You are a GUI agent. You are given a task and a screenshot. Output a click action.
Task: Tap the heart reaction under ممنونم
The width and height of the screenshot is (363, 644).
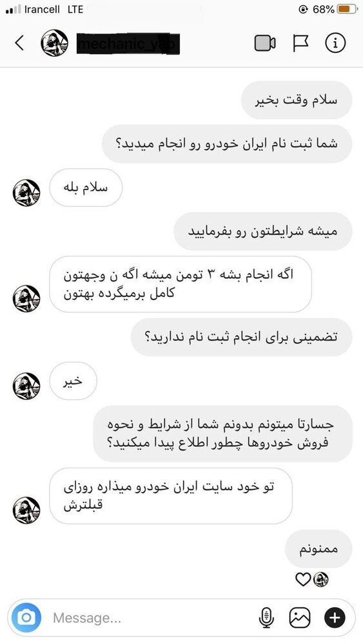pyautogui.click(x=303, y=580)
